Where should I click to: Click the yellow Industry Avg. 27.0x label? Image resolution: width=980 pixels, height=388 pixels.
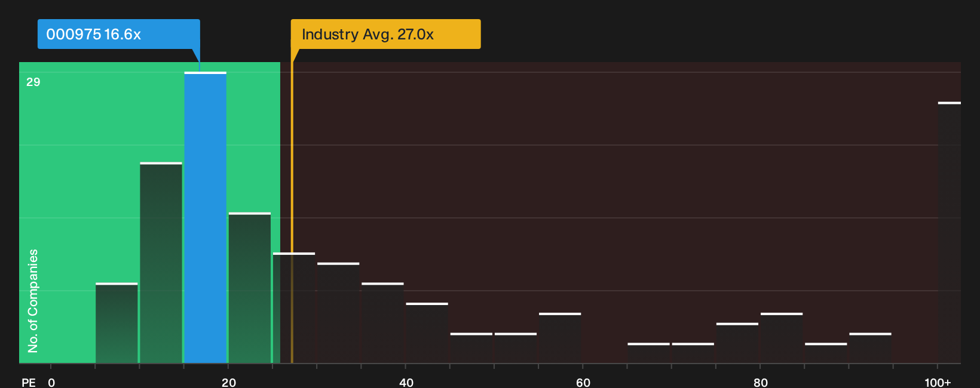(385, 34)
